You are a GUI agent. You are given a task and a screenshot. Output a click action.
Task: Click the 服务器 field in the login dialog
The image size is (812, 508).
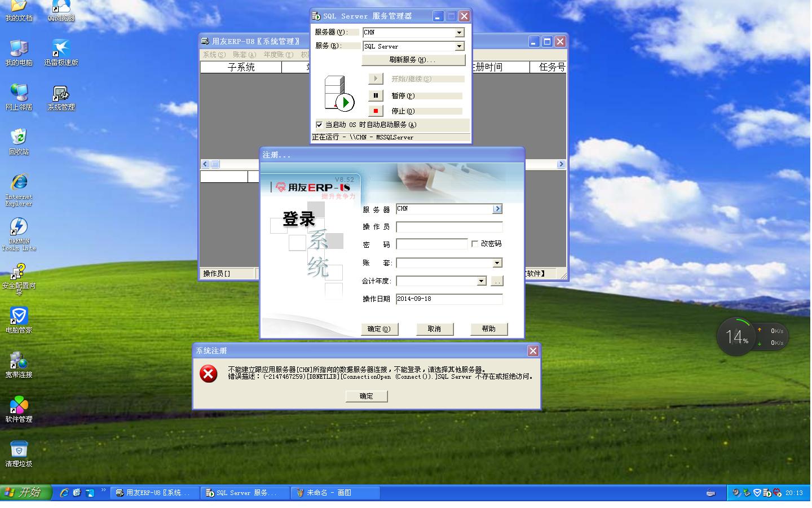point(444,209)
